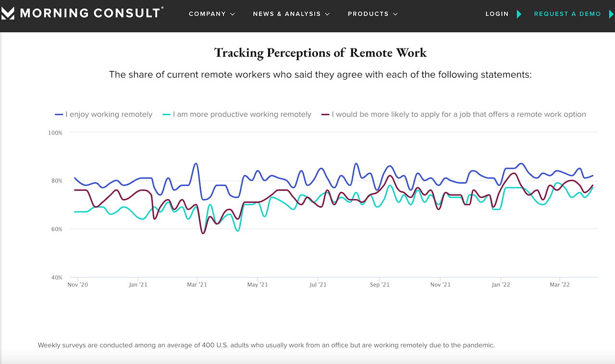615x364 pixels.
Task: Click the Login link
Action: [497, 14]
